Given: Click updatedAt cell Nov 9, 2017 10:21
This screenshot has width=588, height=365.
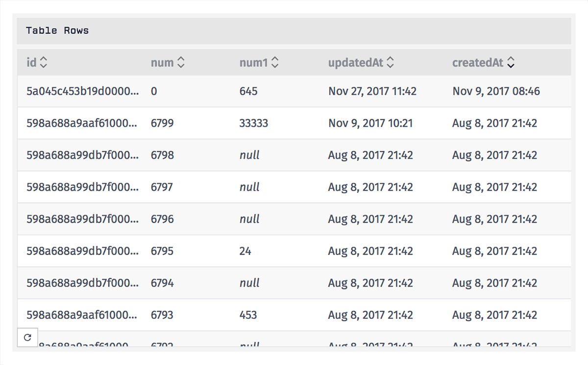Looking at the screenshot, I should [x=370, y=123].
